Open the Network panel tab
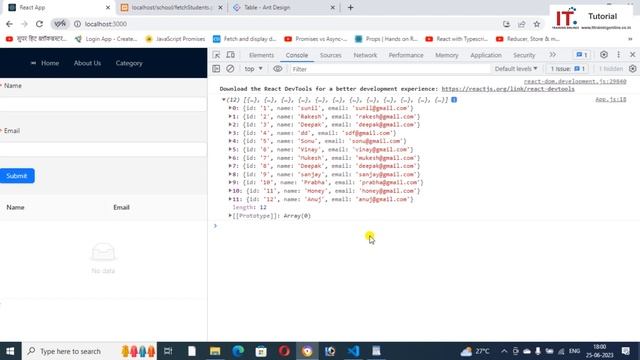Viewport: 640px width, 360px height. tap(365, 55)
